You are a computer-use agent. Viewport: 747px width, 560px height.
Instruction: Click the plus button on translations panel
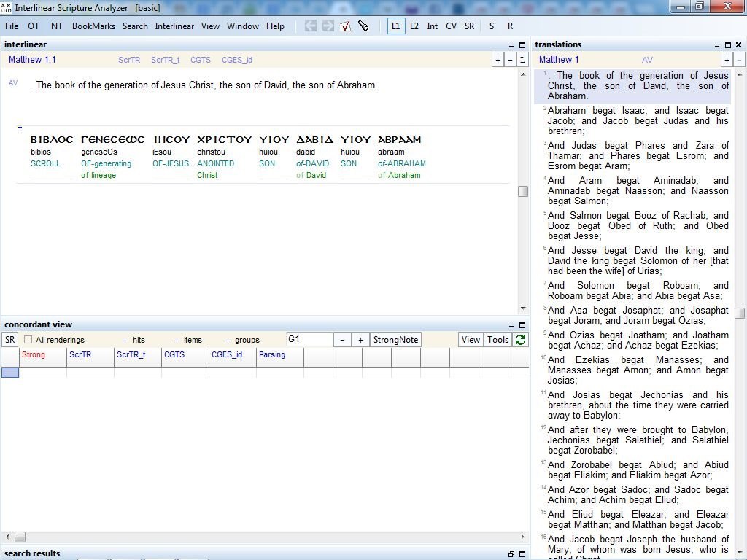727,60
